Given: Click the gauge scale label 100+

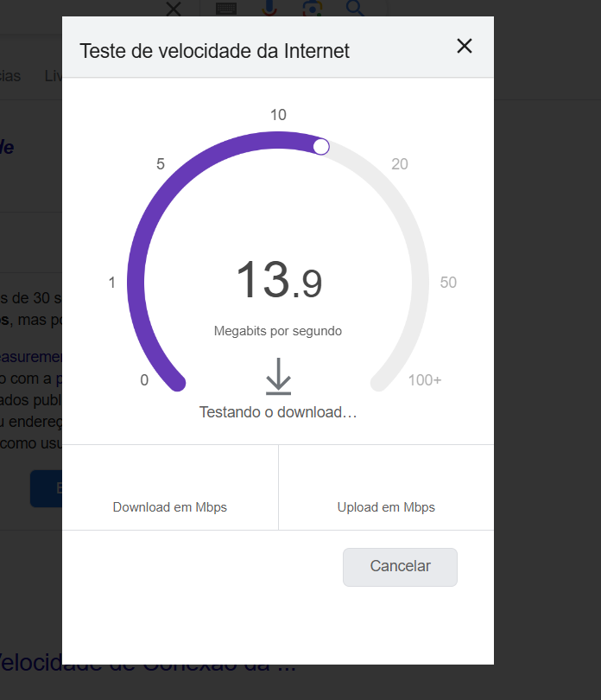Looking at the screenshot, I should click(x=425, y=380).
